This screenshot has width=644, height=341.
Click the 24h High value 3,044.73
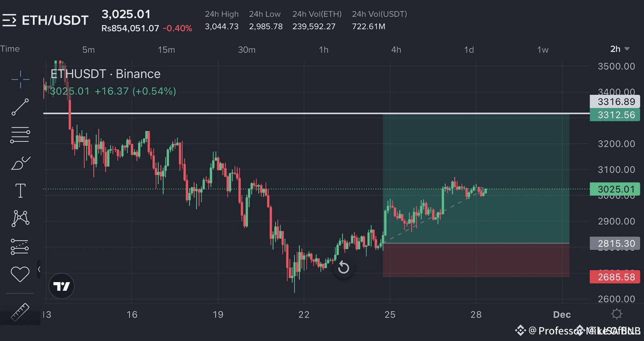[x=222, y=26]
